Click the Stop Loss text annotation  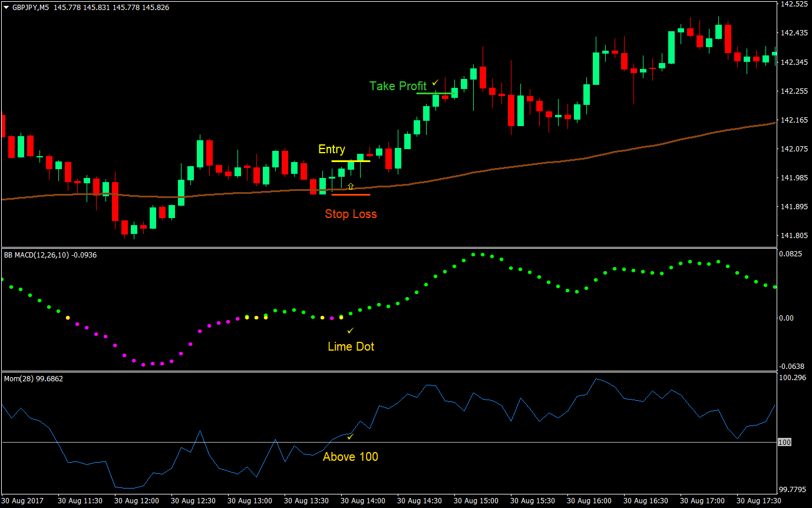351,214
